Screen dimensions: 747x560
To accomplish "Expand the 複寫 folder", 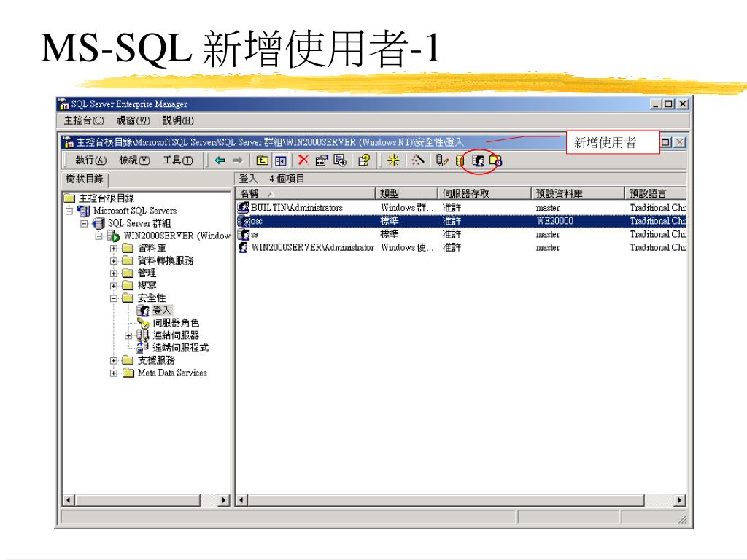I will (x=113, y=286).
